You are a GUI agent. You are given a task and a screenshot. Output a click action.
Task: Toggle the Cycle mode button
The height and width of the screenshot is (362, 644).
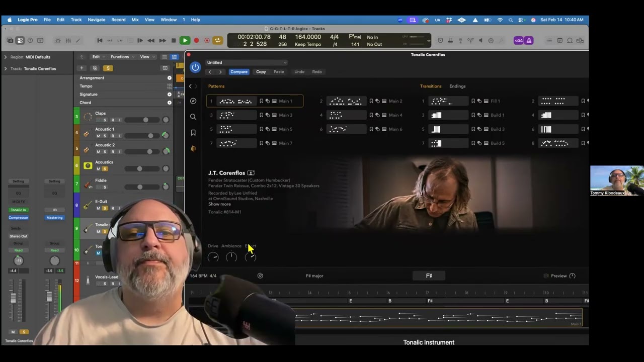pyautogui.click(x=217, y=40)
